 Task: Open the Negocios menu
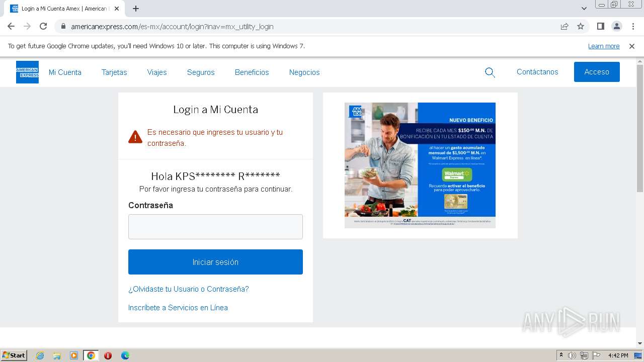[x=304, y=72]
